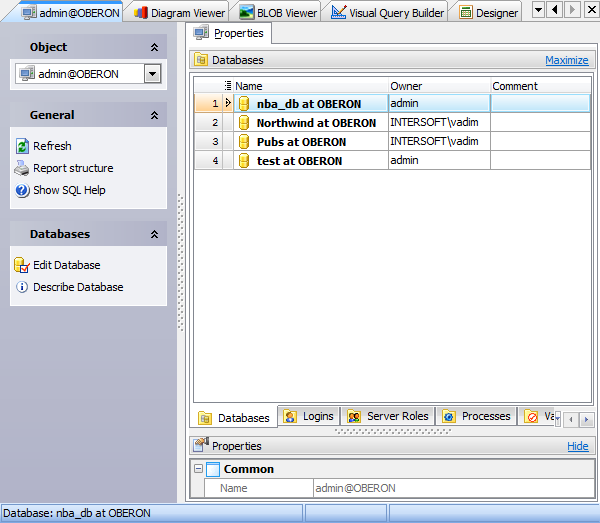
Task: Click the Refresh icon in General panel
Action: [x=22, y=146]
